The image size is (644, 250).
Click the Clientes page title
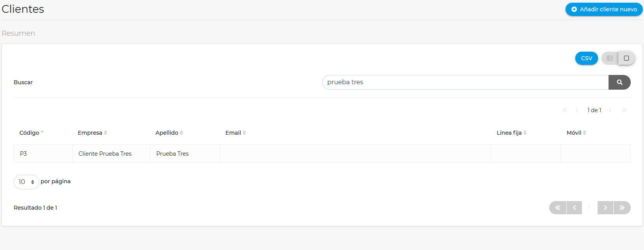point(23,9)
